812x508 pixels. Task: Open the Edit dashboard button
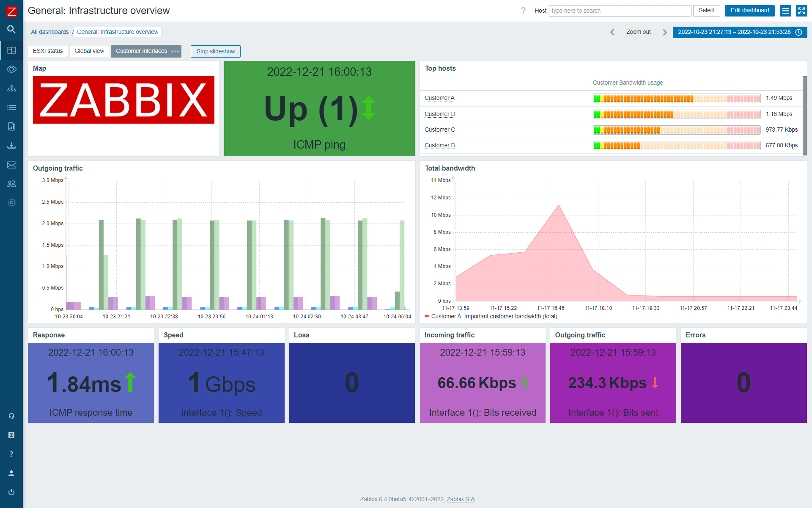coord(749,11)
